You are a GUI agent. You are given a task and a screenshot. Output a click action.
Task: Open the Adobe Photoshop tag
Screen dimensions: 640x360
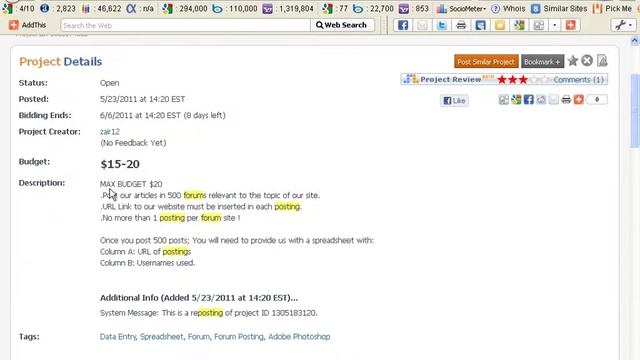point(299,337)
